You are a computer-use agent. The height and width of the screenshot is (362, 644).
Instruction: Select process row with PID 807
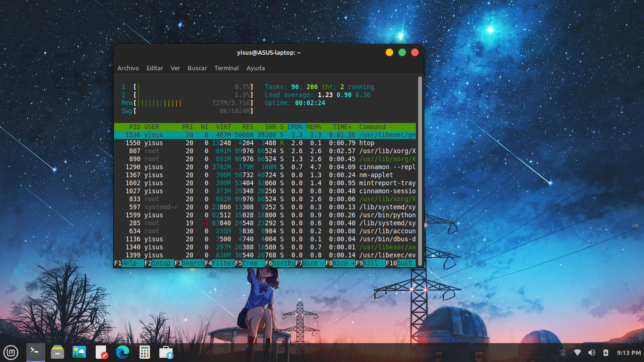pos(265,151)
